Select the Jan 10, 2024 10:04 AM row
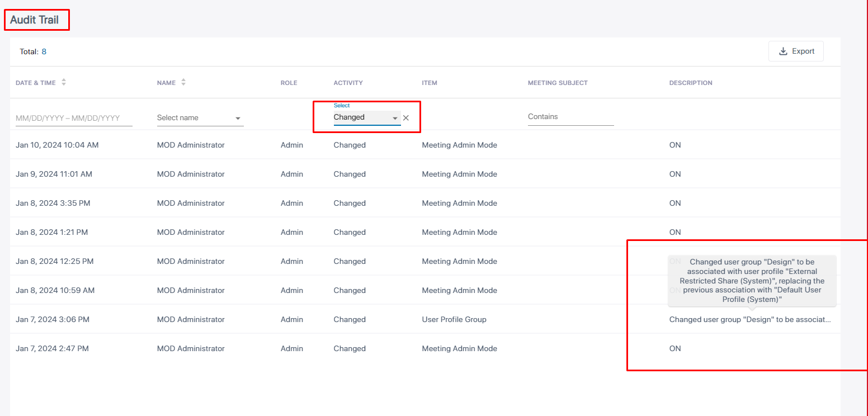Image resolution: width=868 pixels, height=416 pixels. coord(57,145)
